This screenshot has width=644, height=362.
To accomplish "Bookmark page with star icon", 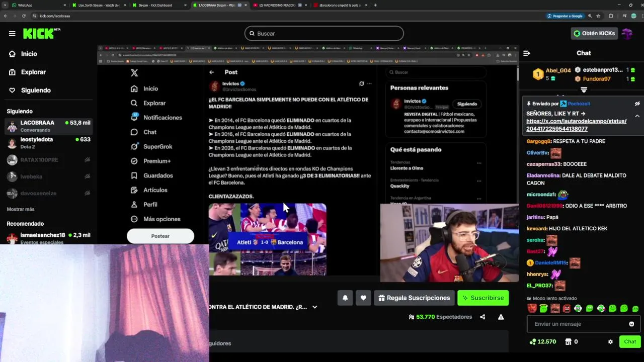I will [598, 16].
